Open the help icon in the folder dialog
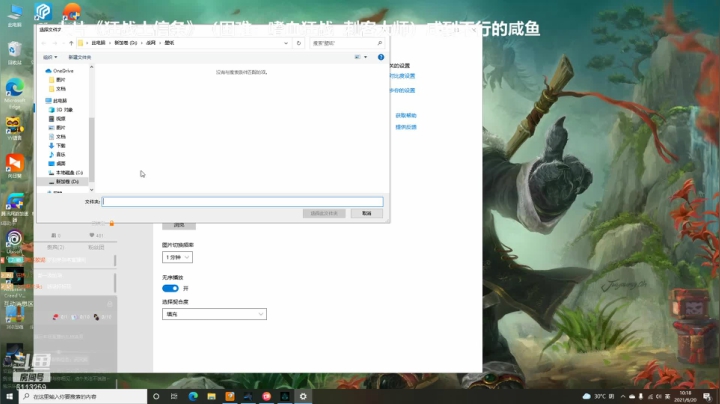Screen dimensions: 720x404 [381, 57]
